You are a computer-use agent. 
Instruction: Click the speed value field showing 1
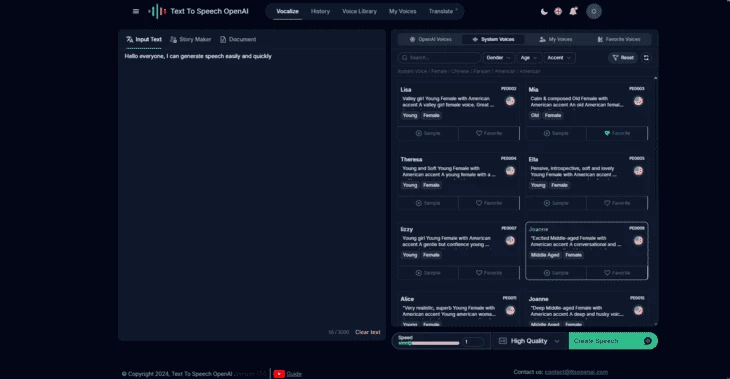pyautogui.click(x=473, y=342)
